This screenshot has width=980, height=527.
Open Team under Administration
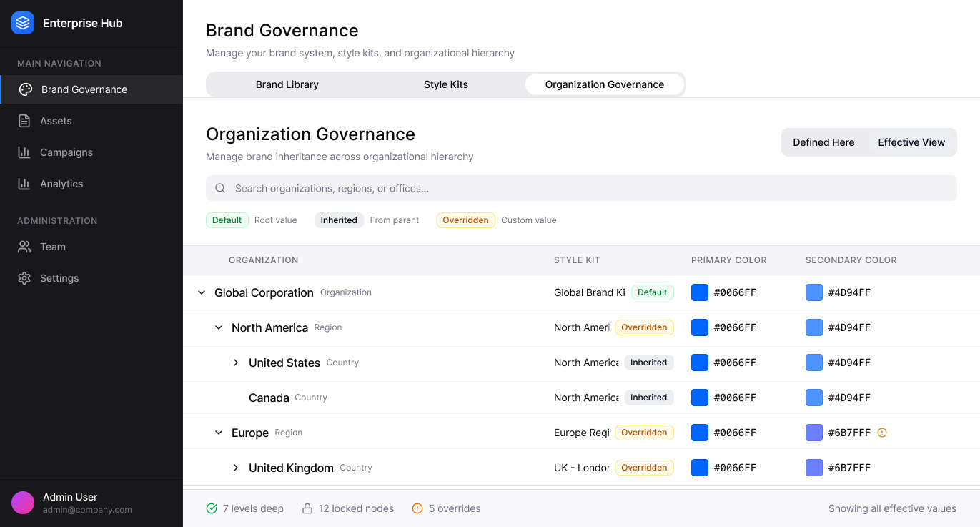(91, 247)
